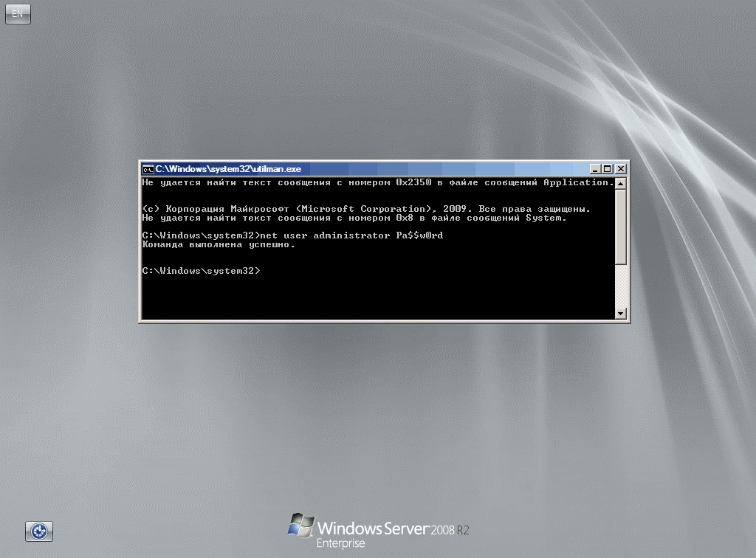
Task: Click the console scrollbar up arrow
Action: pyautogui.click(x=621, y=184)
